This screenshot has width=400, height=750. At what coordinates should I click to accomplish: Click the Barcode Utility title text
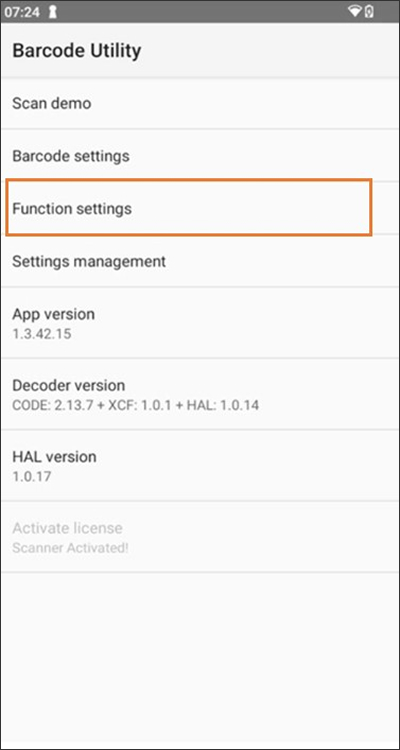[77, 51]
